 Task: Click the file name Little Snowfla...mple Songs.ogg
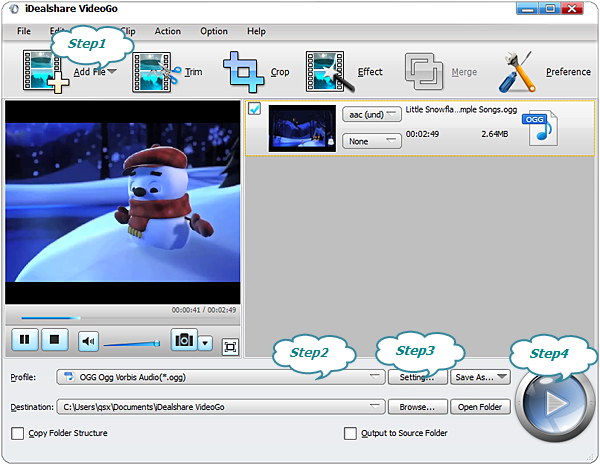[461, 110]
